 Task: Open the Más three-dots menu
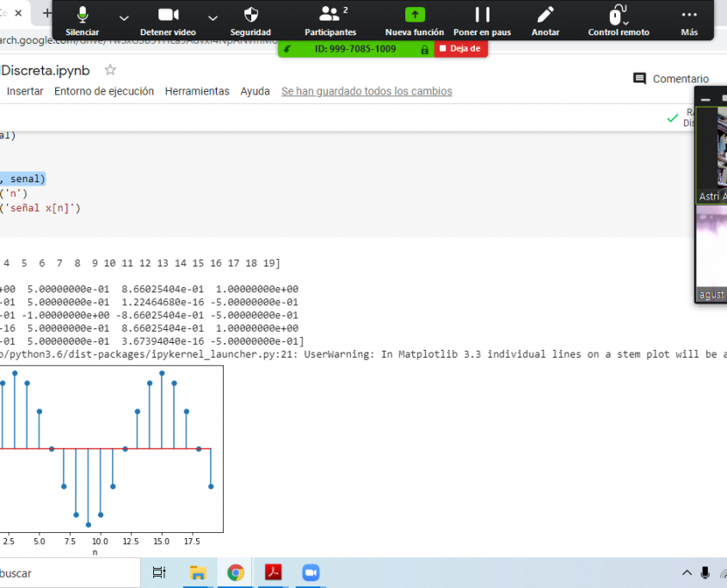pos(689,20)
